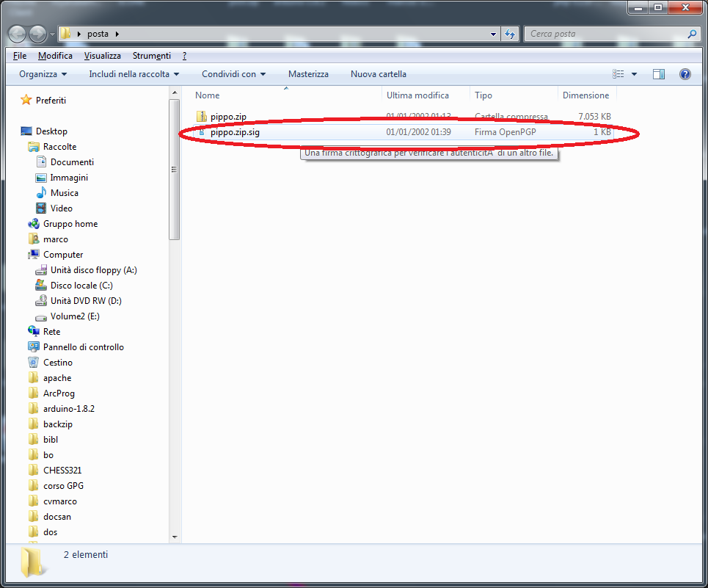Click the Masterizza button
This screenshot has height=588, width=708.
click(x=308, y=74)
